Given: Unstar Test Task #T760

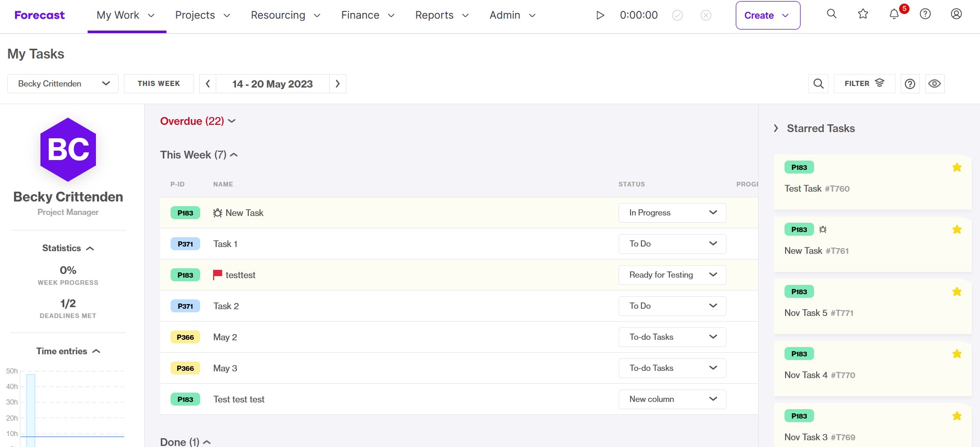Looking at the screenshot, I should pyautogui.click(x=957, y=167).
